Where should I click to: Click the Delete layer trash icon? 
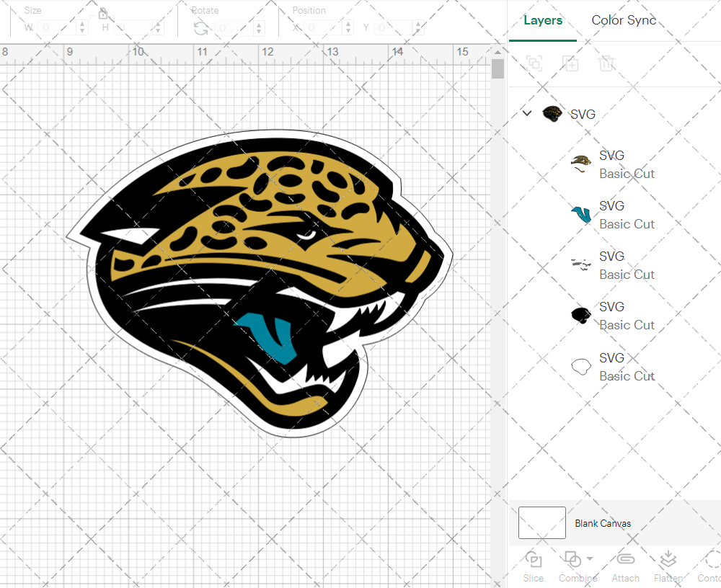coord(606,63)
